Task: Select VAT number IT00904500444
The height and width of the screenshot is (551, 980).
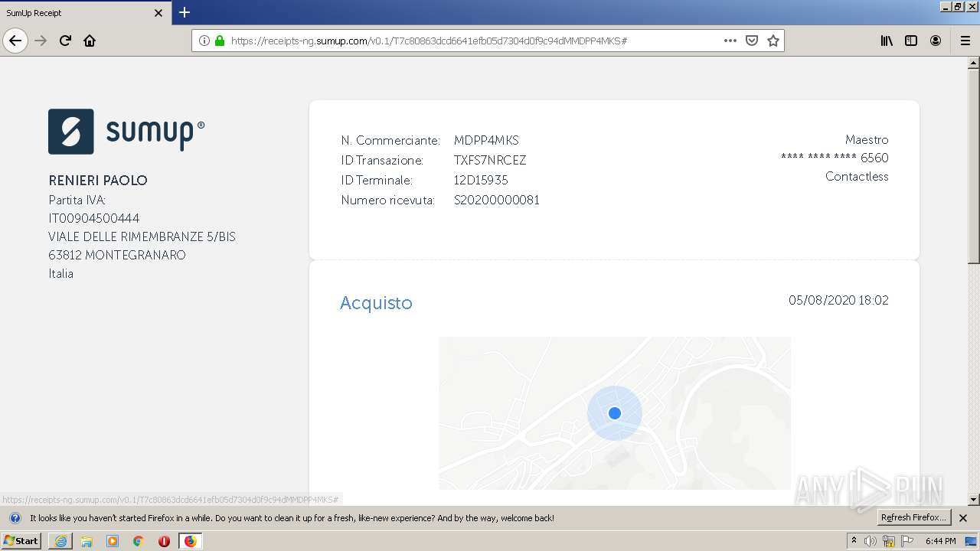Action: (94, 219)
